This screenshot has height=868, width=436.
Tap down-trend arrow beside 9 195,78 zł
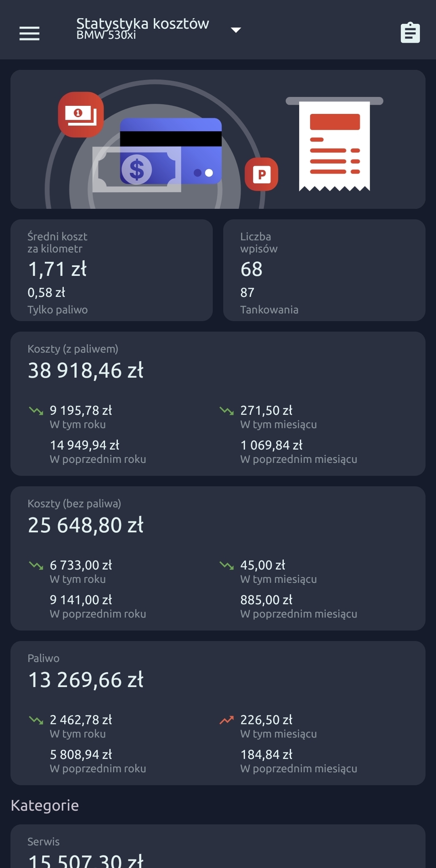pos(36,411)
